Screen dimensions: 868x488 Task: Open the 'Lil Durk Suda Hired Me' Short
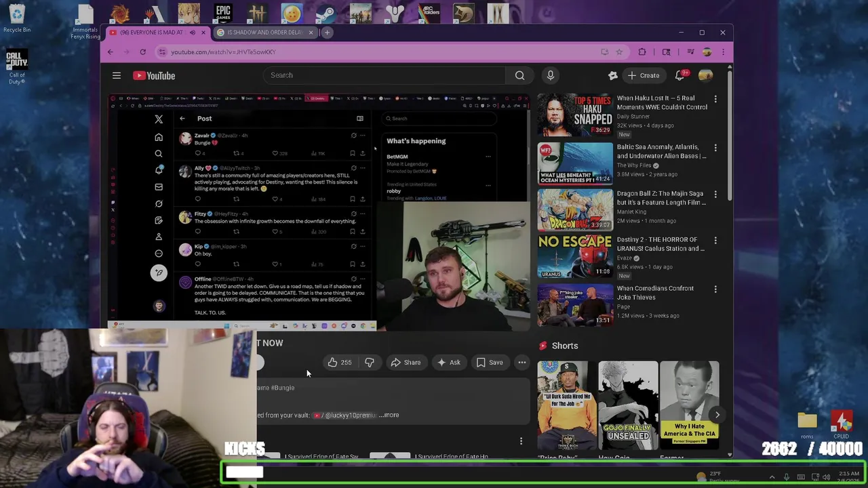pos(567,405)
